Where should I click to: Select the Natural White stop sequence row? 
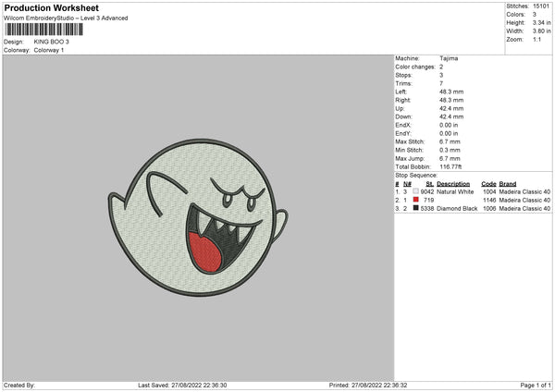tap(472, 191)
